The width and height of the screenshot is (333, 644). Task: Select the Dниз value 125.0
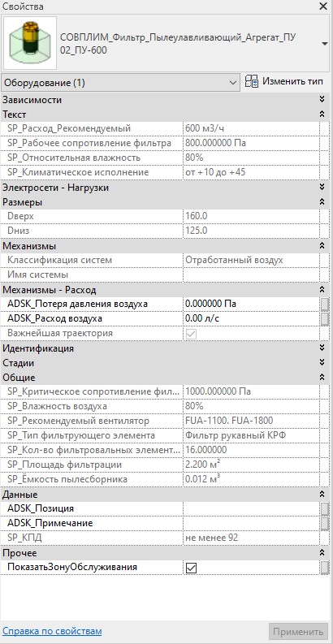click(197, 231)
